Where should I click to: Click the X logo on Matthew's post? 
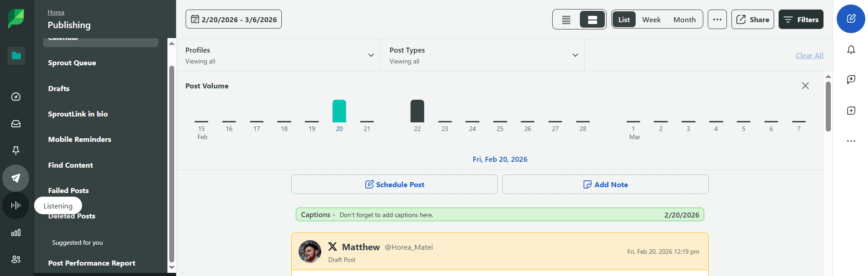click(333, 247)
